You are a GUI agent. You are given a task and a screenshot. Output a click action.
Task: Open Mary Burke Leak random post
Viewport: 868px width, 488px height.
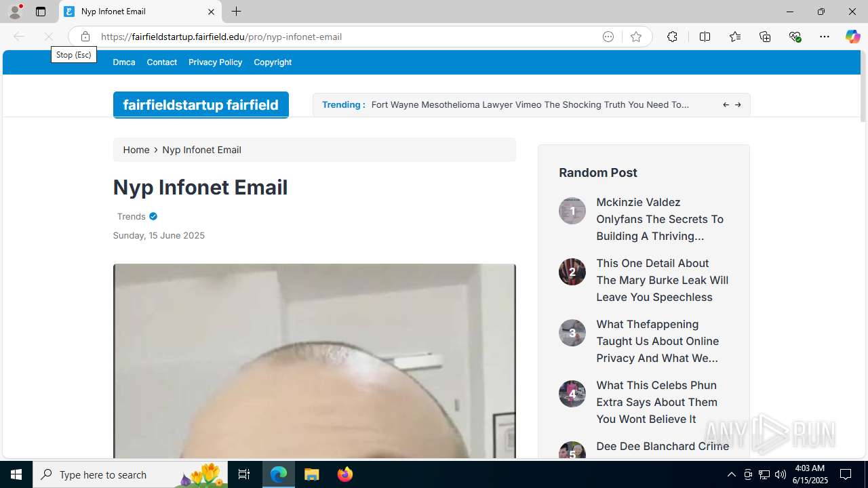click(663, 280)
